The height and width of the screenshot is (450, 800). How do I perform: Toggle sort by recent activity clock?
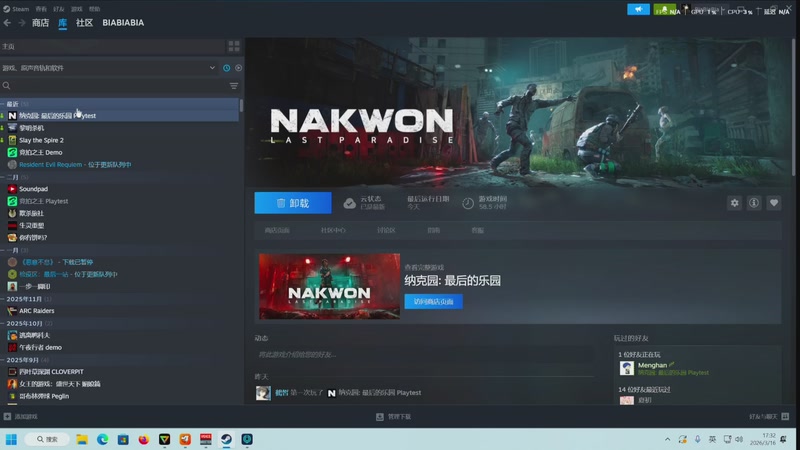click(x=227, y=68)
